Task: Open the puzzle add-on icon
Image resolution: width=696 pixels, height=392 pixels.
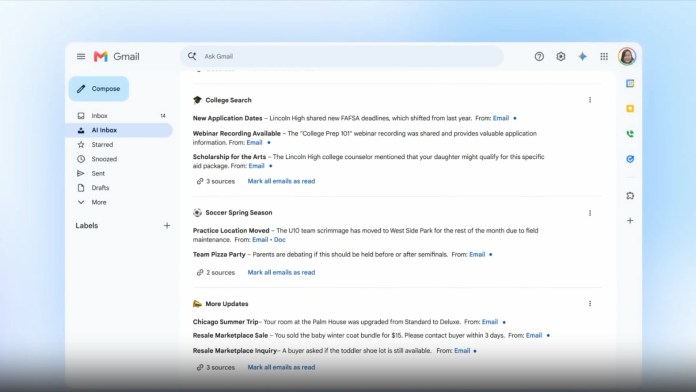Action: 630,195
